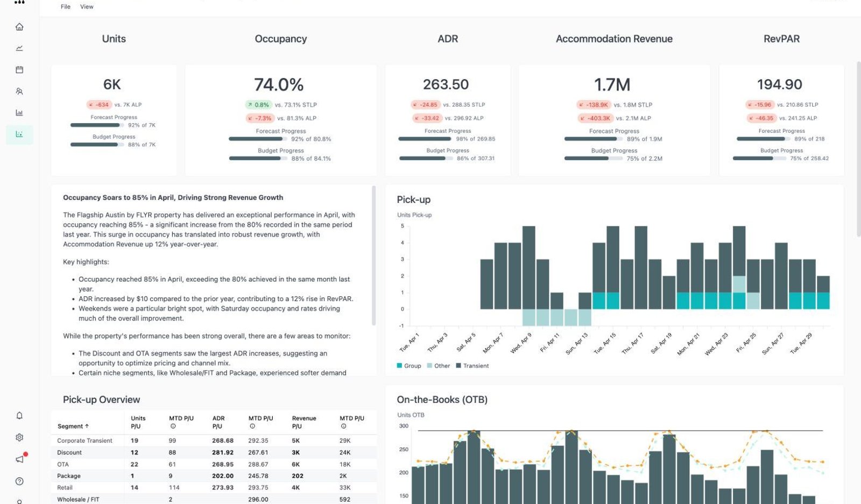Click the 194.90 RevPAR value
This screenshot has height=504, width=861.
coord(779,84)
